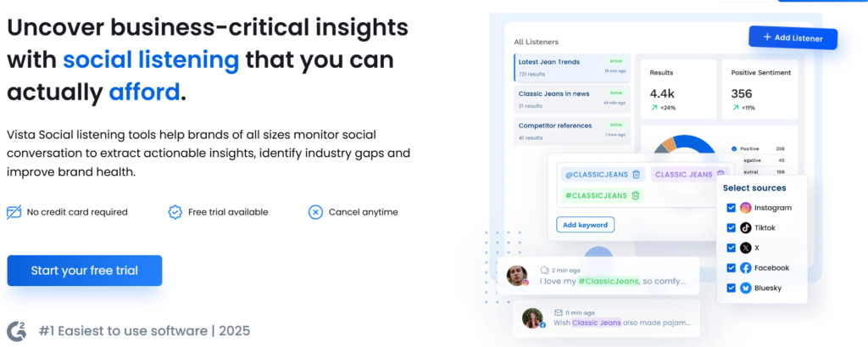Click the social listening blue heading text
This screenshot has width=868, height=347.
coord(151,59)
